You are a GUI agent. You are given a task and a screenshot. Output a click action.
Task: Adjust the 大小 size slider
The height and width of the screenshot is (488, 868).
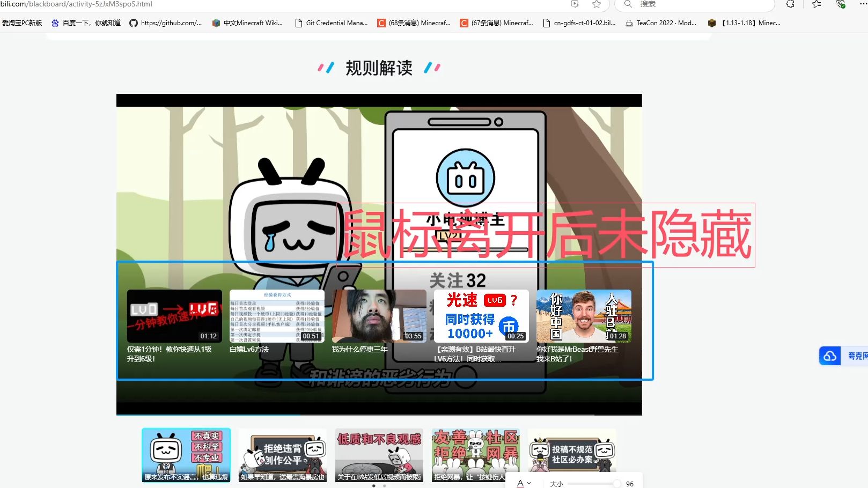(594, 484)
